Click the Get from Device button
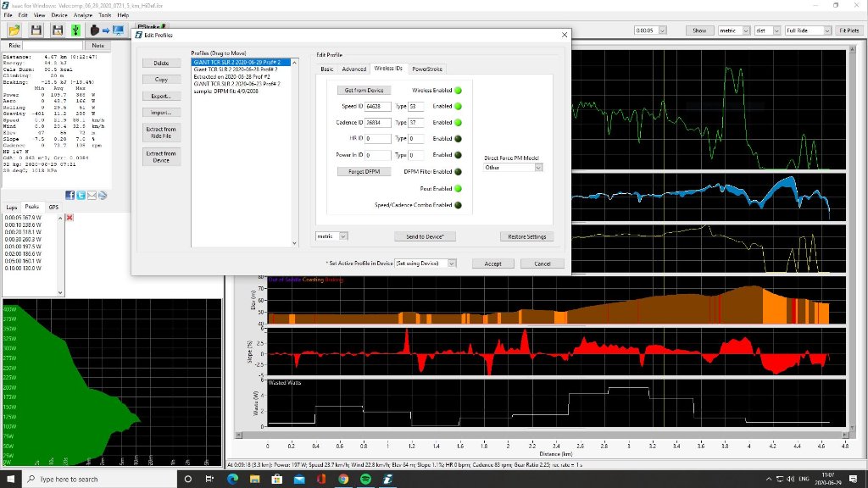 click(x=364, y=90)
